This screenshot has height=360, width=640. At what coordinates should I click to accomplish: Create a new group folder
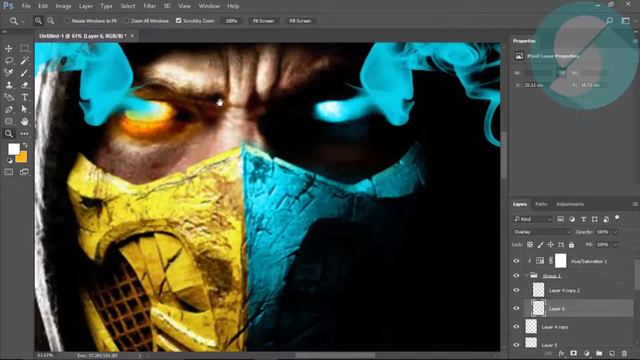[x=599, y=353]
